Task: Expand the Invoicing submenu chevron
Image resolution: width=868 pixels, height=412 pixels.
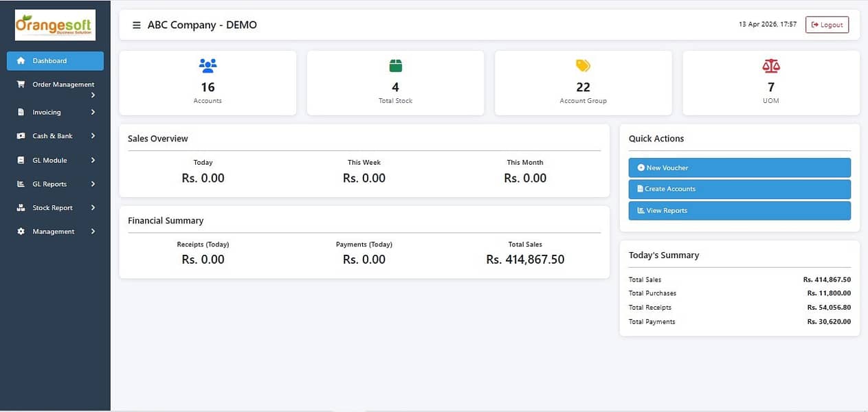Action: [93, 112]
